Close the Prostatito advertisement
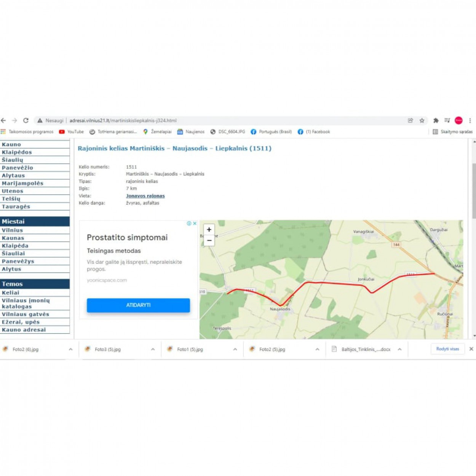The height and width of the screenshot is (476, 476). coord(195,224)
